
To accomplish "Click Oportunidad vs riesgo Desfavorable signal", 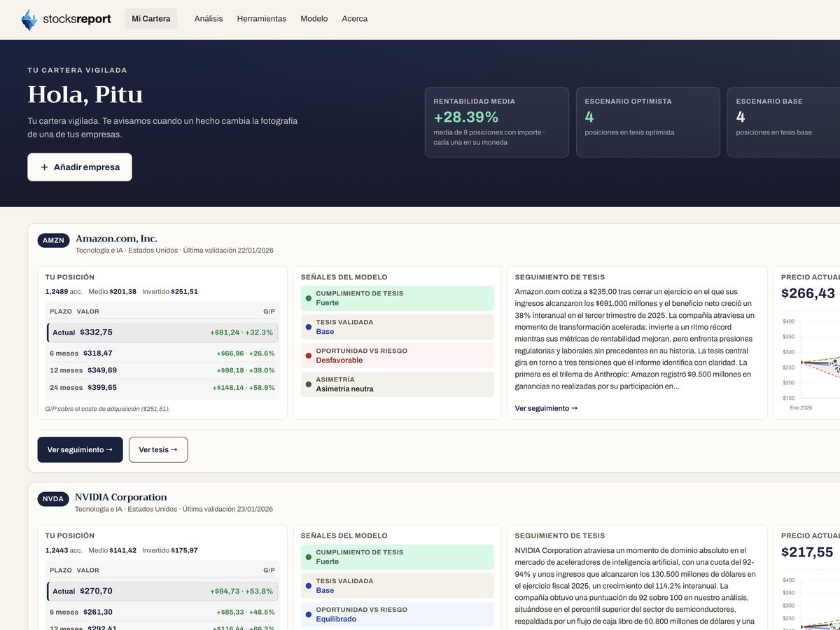I will pyautogui.click(x=397, y=356).
